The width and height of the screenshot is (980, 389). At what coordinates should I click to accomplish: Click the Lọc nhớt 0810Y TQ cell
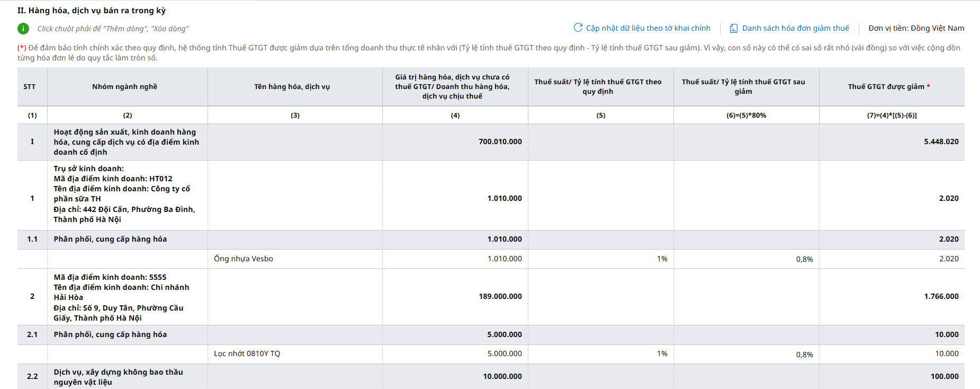coord(295,353)
